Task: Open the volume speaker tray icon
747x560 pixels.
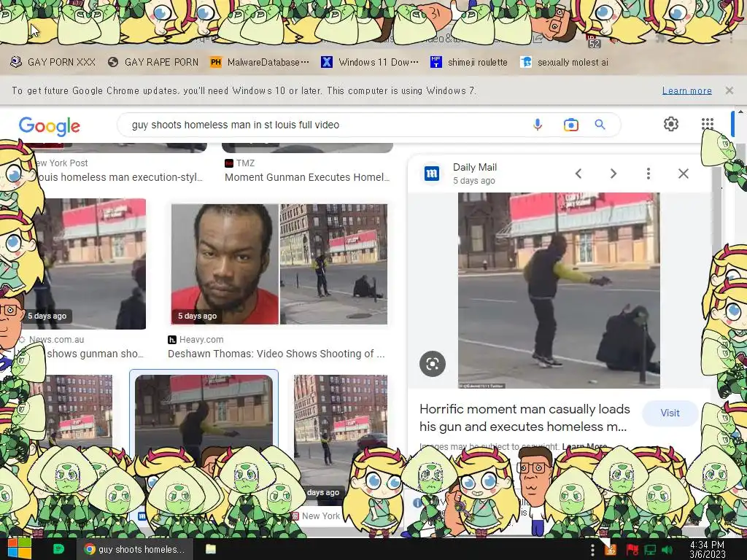Action: (667, 551)
